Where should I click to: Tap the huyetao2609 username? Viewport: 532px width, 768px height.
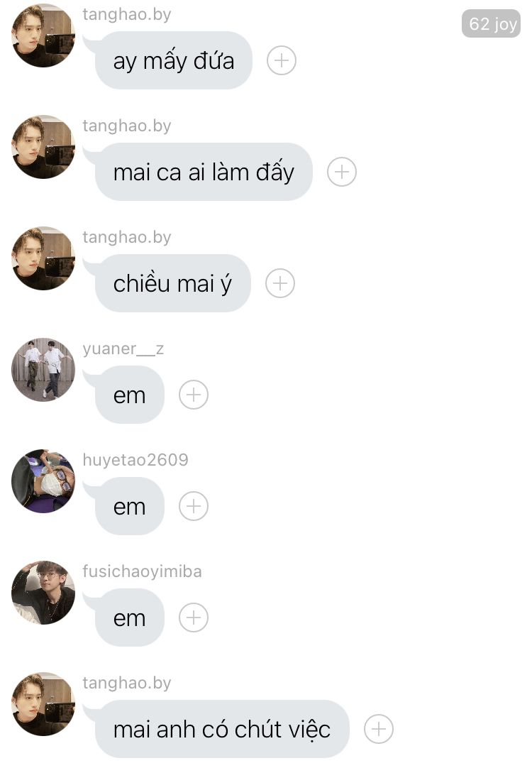pos(135,460)
